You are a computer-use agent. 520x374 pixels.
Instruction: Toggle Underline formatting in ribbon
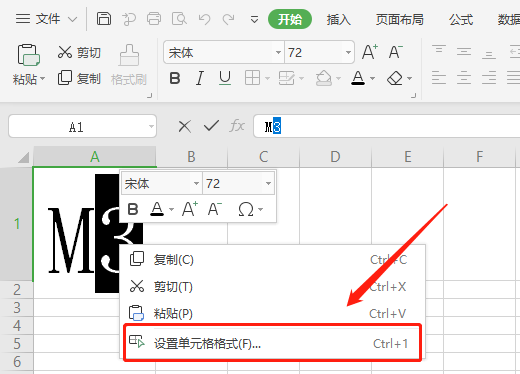pyautogui.click(x=225, y=78)
